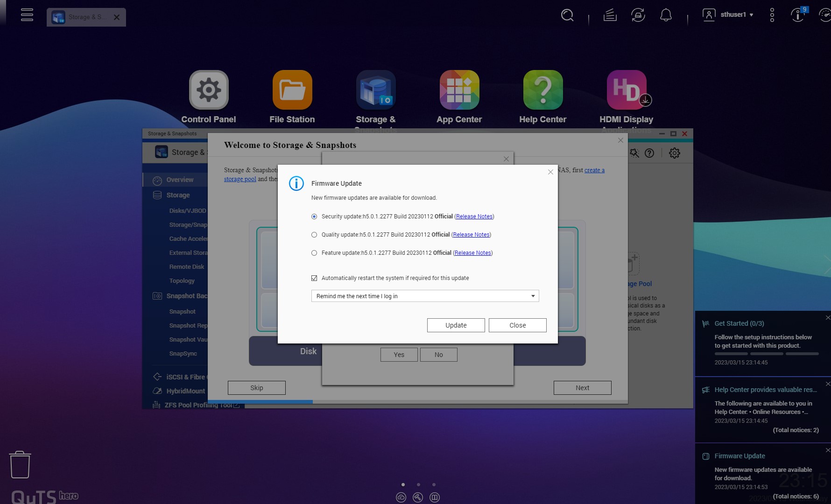831x504 pixels.
Task: Open Snapshot in the sidebar
Action: pyautogui.click(x=183, y=311)
